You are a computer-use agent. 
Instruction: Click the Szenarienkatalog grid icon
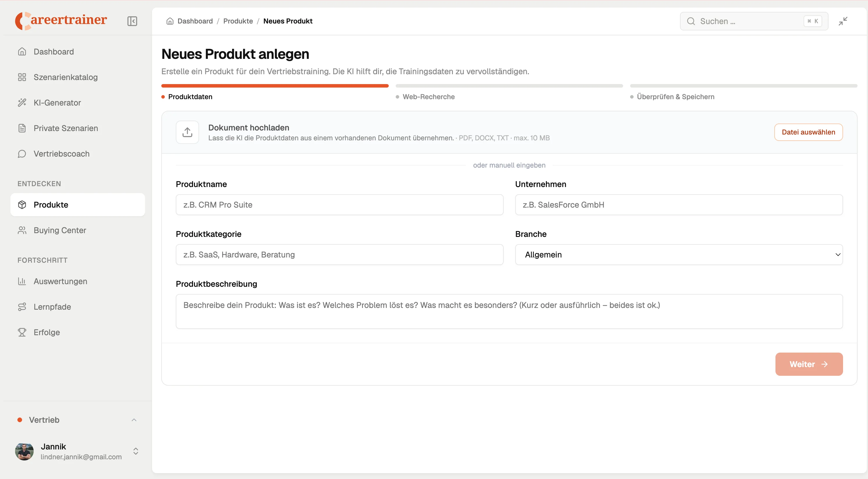[22, 77]
